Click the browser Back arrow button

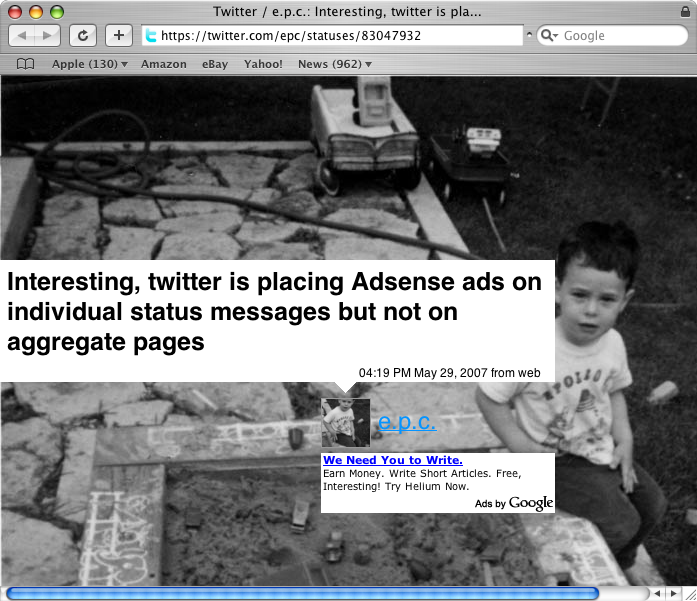pyautogui.click(x=22, y=36)
